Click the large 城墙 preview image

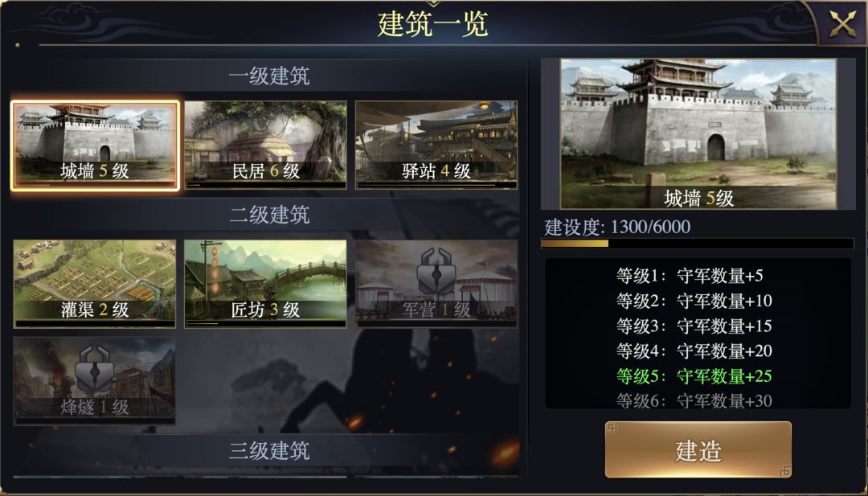coord(698,134)
